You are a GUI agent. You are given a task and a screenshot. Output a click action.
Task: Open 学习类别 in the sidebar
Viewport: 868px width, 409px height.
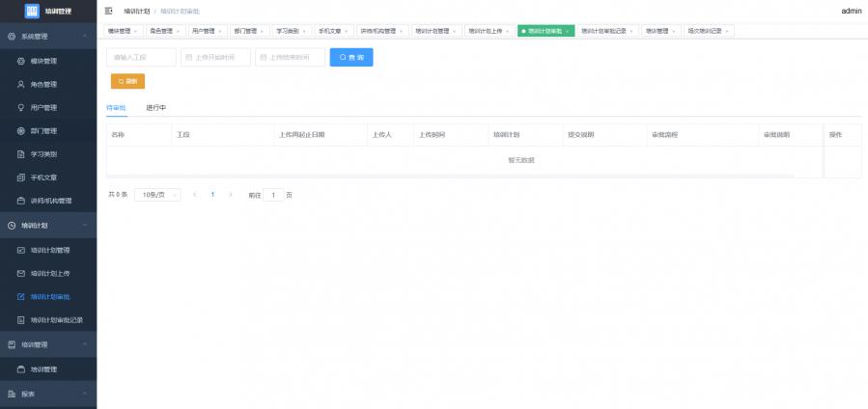43,153
